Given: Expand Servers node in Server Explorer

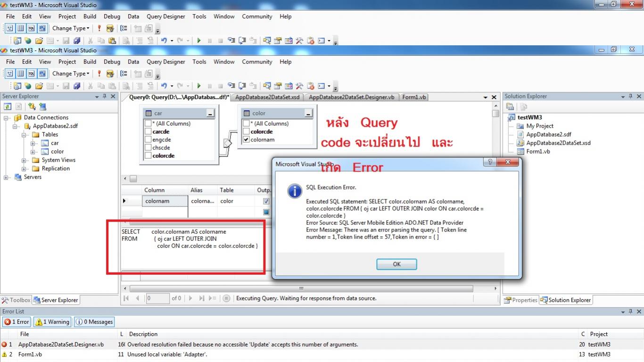Looking at the screenshot, I should pos(7,177).
